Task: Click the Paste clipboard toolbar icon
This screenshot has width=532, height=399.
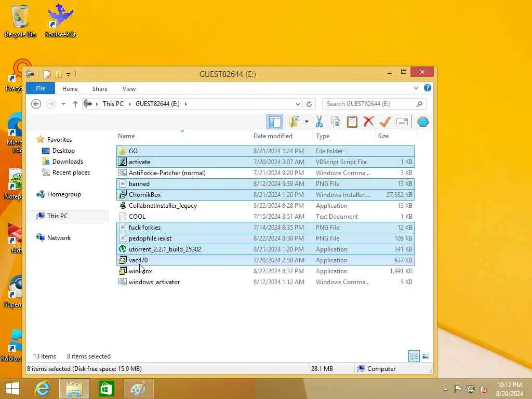Action: click(352, 122)
